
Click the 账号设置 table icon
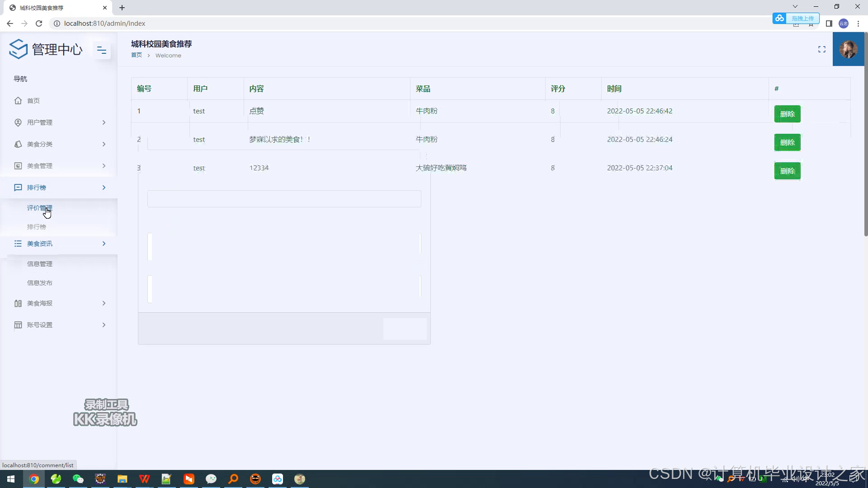(18, 325)
